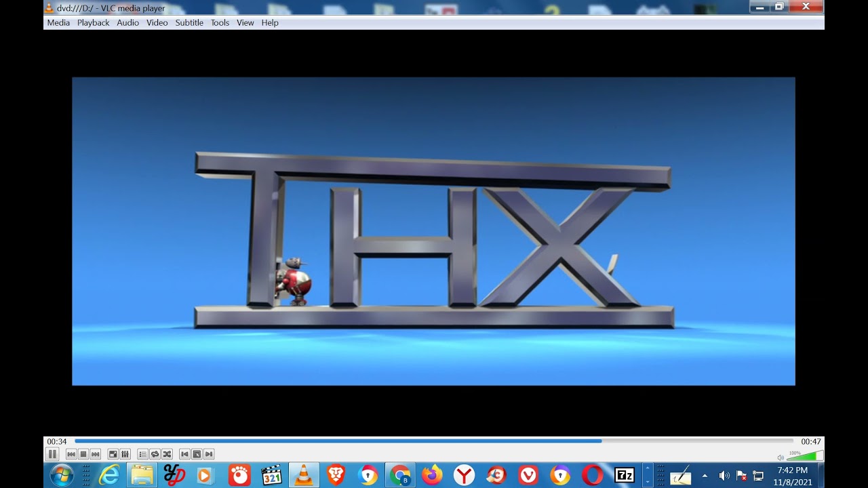Switch to Google Chrome on taskbar
Image resolution: width=868 pixels, height=488 pixels.
point(400,475)
